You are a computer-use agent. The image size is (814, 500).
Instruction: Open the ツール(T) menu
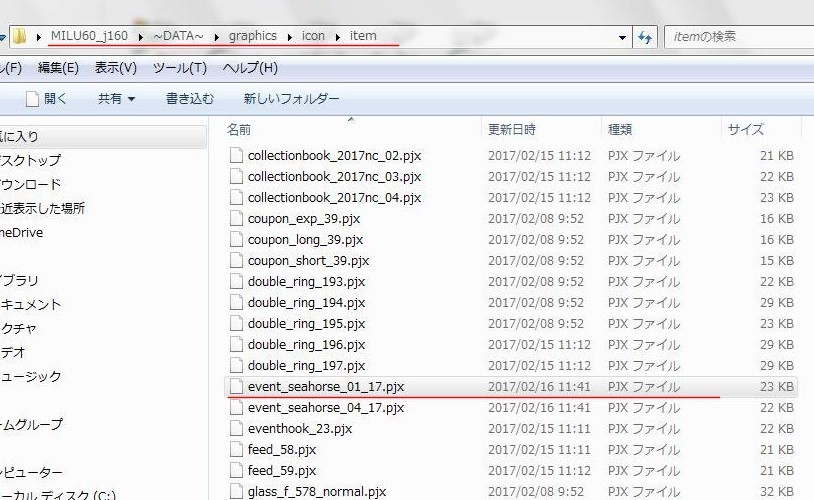point(179,68)
